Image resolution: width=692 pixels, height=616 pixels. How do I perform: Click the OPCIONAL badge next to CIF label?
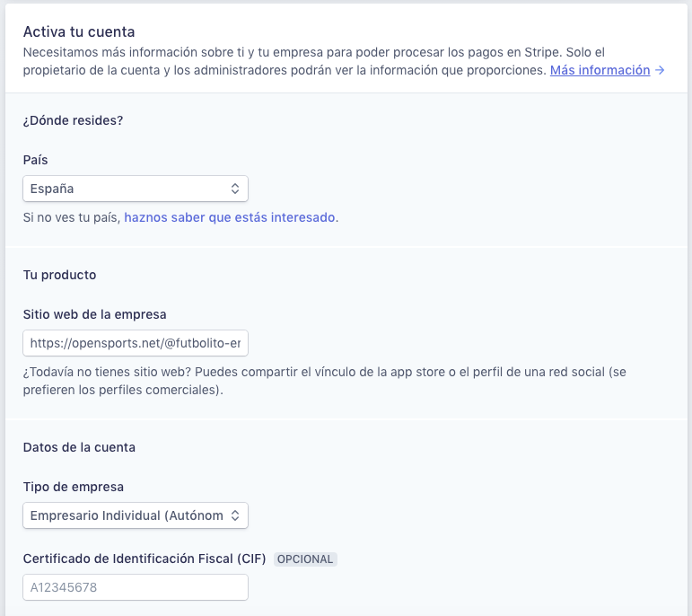click(x=305, y=559)
